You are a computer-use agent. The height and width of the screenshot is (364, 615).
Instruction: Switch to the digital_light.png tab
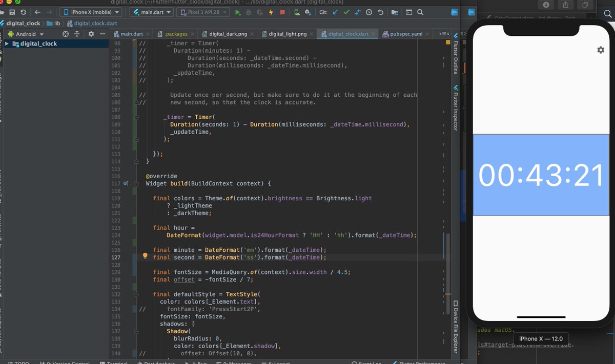point(288,34)
